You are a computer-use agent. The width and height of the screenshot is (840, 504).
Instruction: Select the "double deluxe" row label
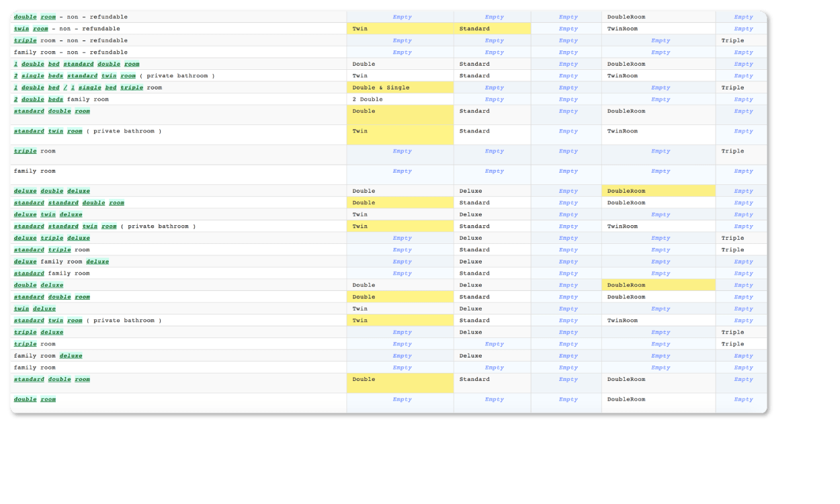point(39,285)
